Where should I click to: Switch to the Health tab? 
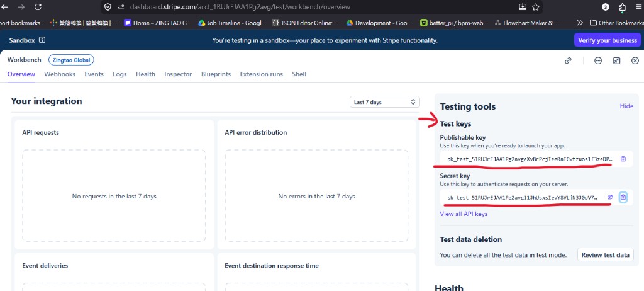pos(145,74)
